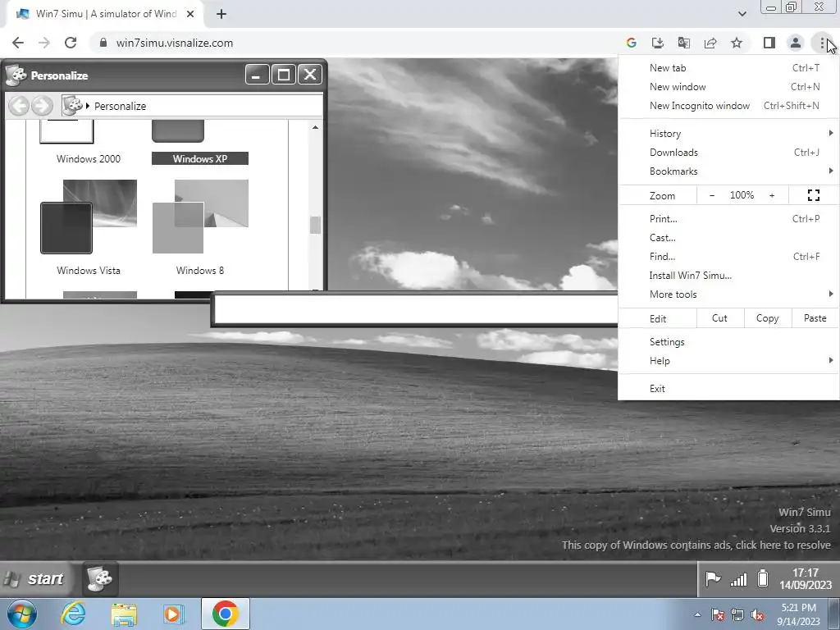Click the ads notice link on the desktop
Viewport: 840px width, 630px height.
point(696,545)
